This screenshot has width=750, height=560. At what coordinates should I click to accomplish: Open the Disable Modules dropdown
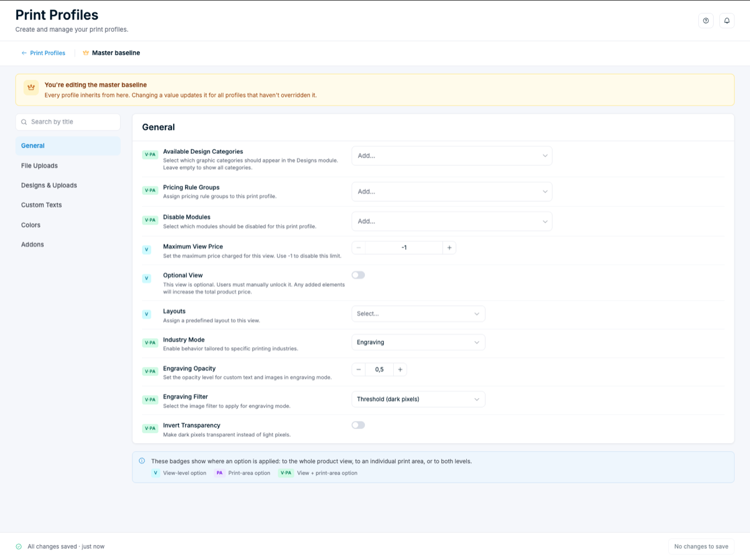[452, 221]
